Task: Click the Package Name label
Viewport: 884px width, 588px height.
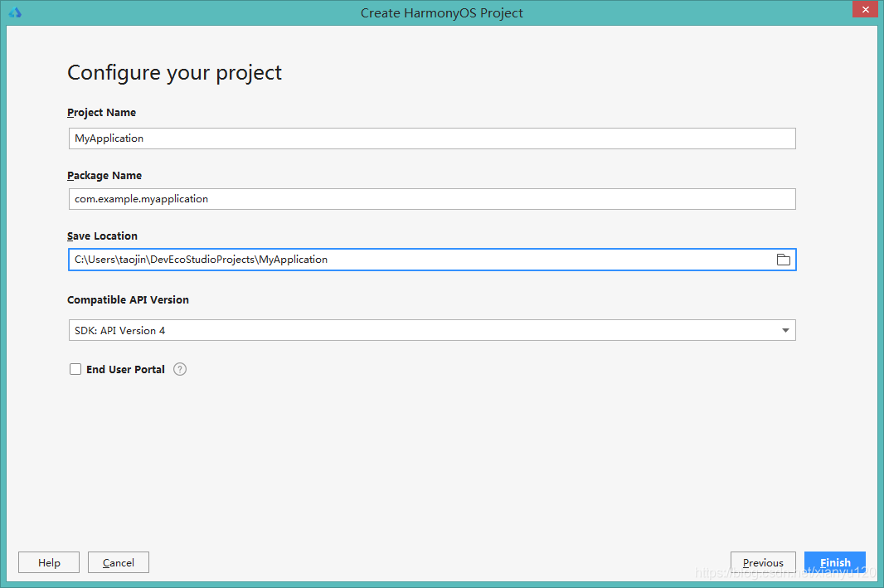Action: pyautogui.click(x=104, y=176)
